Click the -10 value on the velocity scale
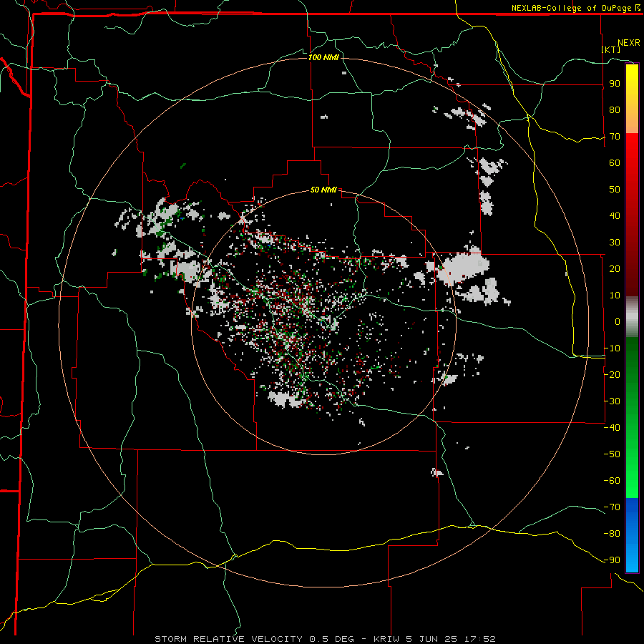This screenshot has height=644, width=644. (x=612, y=348)
